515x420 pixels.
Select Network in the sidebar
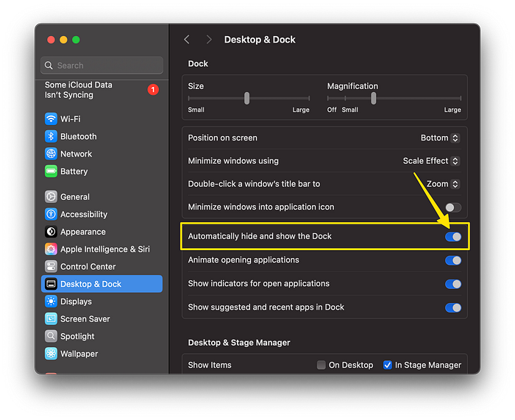[102, 154]
